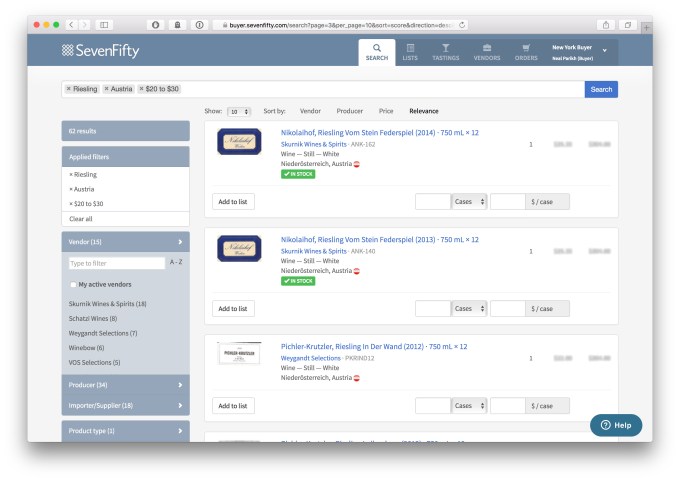Open Cases dropdown for 2014 Nikolaihof

469,202
